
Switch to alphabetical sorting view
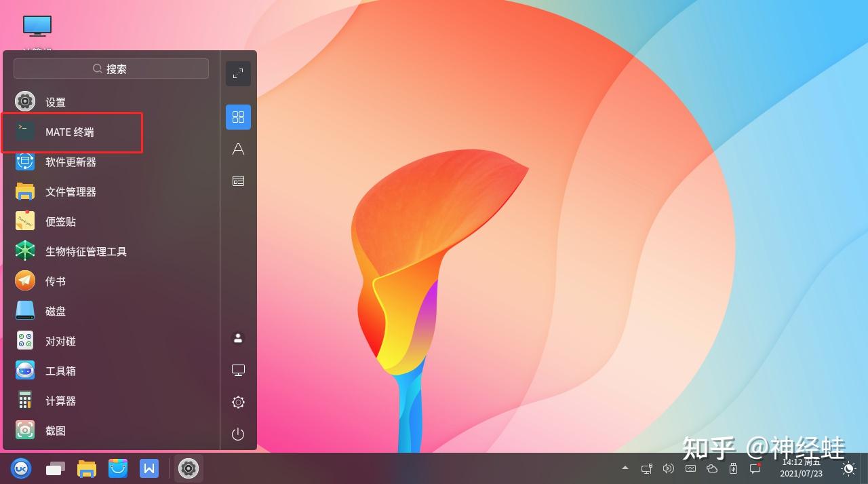238,149
